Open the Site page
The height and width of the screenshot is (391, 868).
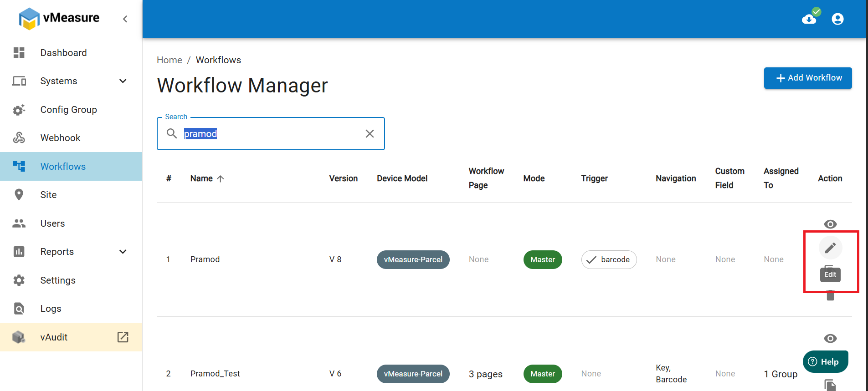(x=71, y=195)
